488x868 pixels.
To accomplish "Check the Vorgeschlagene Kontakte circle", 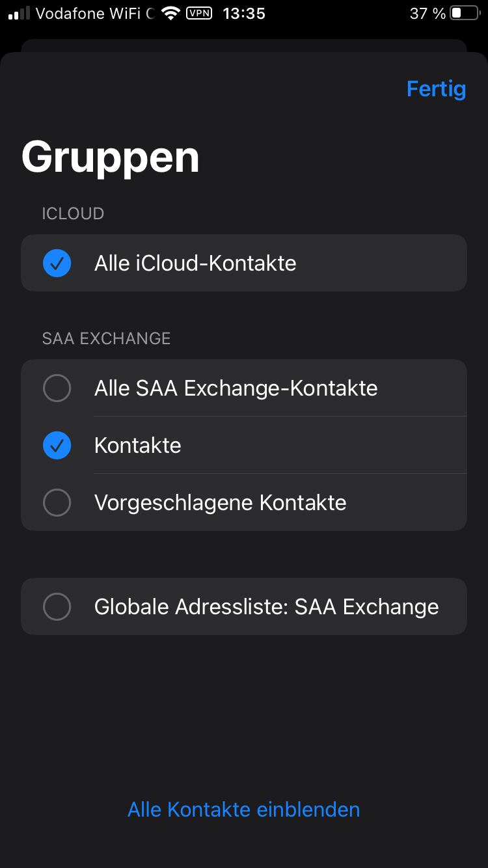I will coord(57,502).
